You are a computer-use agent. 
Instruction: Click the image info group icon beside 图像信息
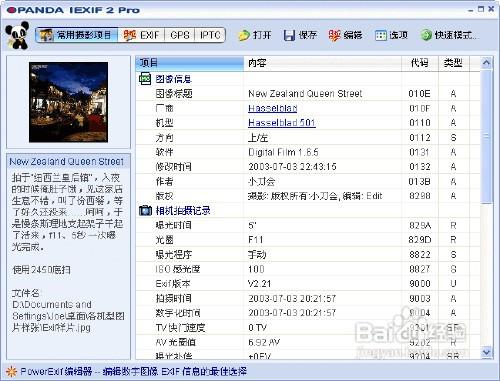pyautogui.click(x=145, y=79)
